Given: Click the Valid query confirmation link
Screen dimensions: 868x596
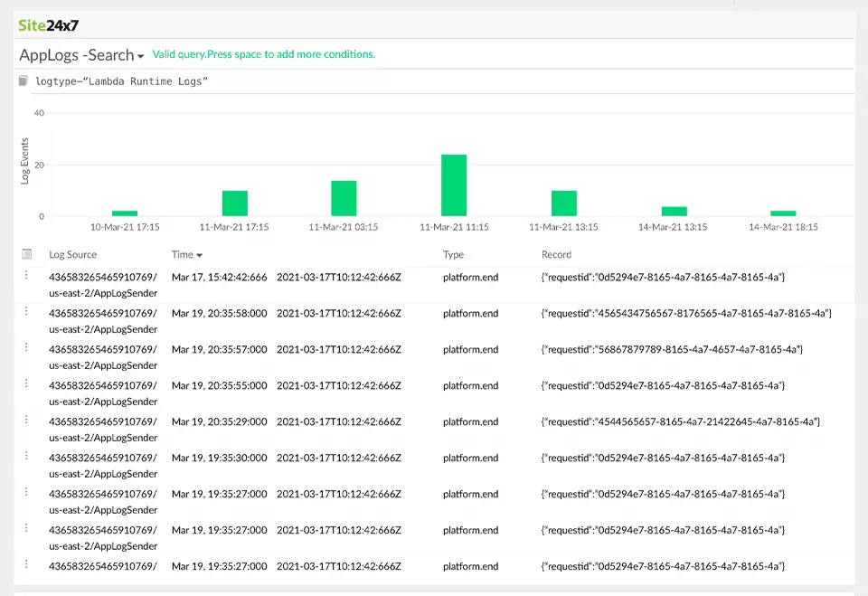Looking at the screenshot, I should [x=264, y=54].
